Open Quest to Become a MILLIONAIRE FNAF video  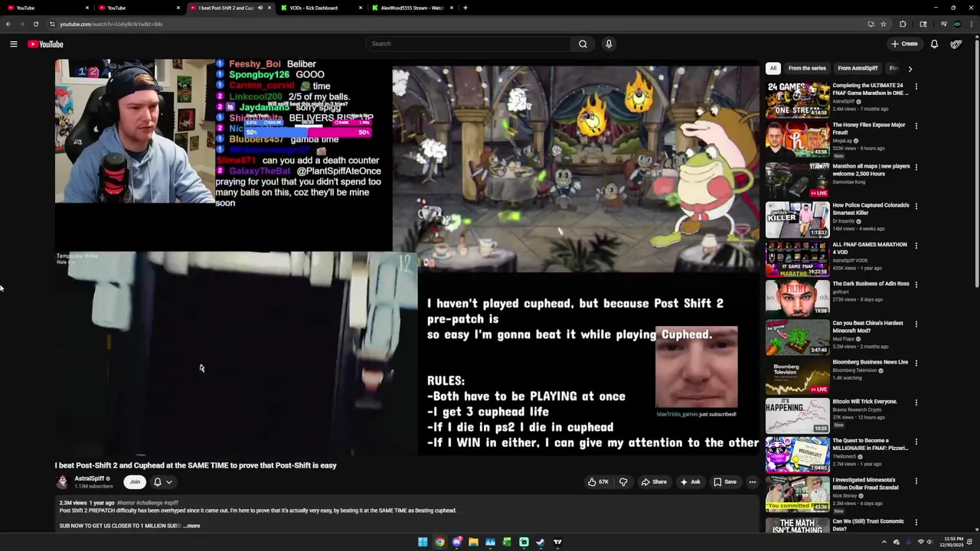coord(797,455)
